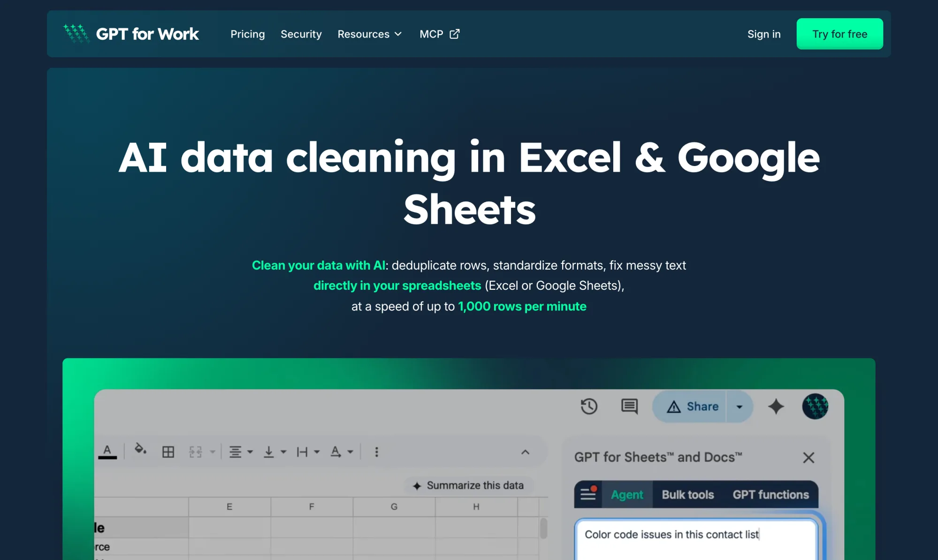Select column H header
938x560 pixels.
(x=476, y=507)
